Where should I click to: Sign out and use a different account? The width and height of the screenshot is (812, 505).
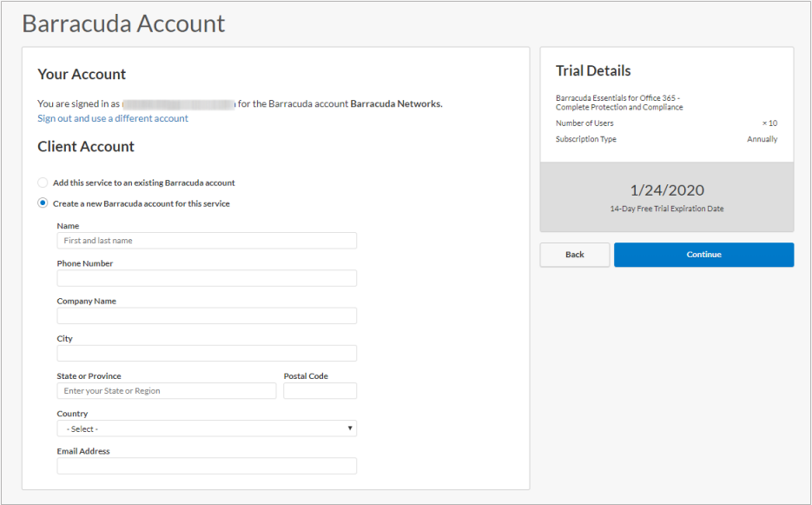pyautogui.click(x=113, y=118)
